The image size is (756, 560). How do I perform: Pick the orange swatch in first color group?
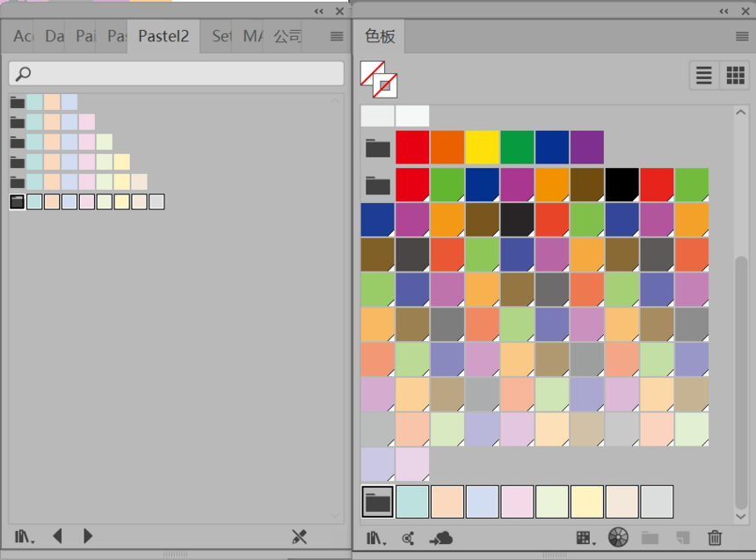(447, 147)
